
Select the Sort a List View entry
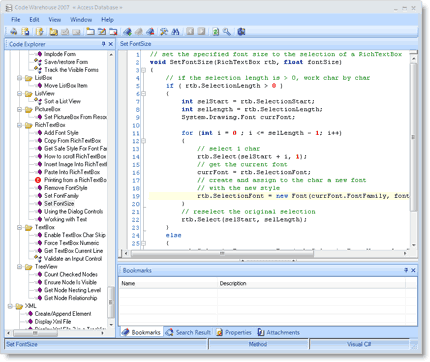click(x=62, y=101)
